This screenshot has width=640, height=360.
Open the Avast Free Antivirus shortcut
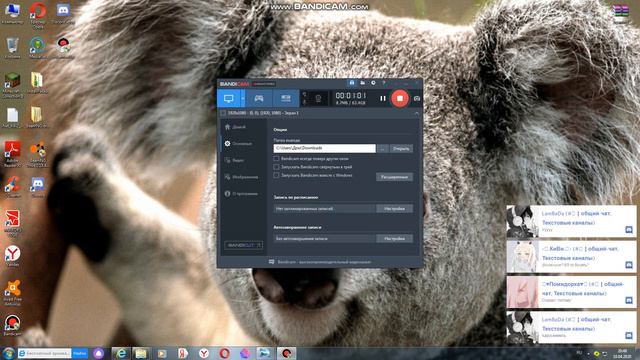coord(12,293)
